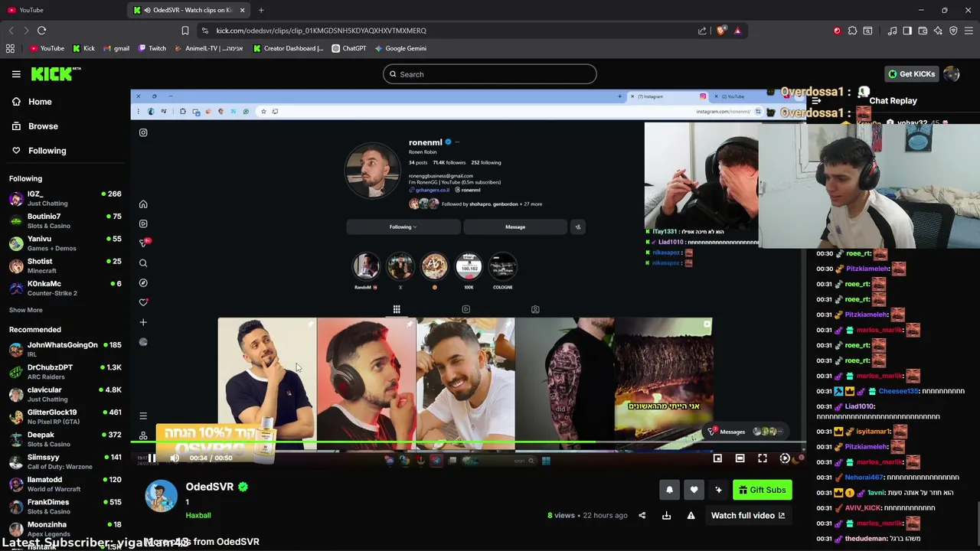
Task: Download the clip
Action: (x=666, y=516)
